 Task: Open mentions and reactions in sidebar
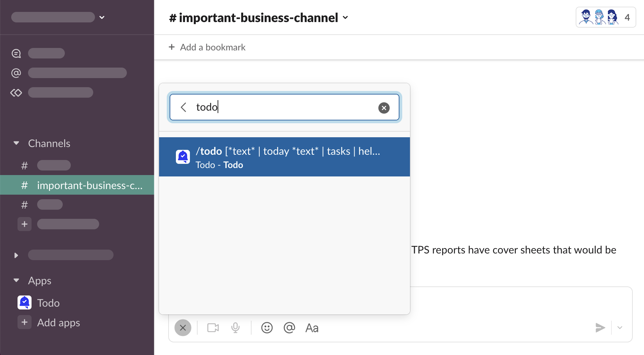[x=16, y=73]
